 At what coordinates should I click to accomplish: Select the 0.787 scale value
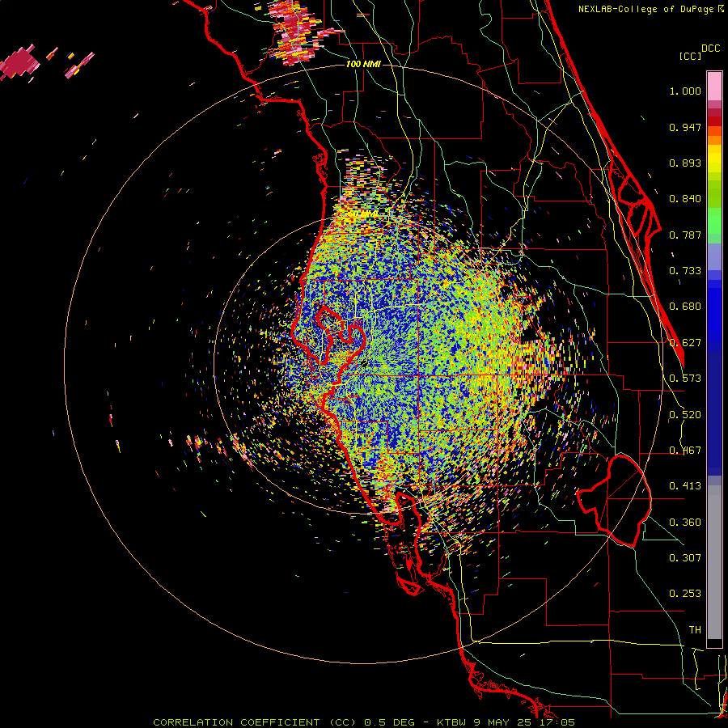click(685, 235)
